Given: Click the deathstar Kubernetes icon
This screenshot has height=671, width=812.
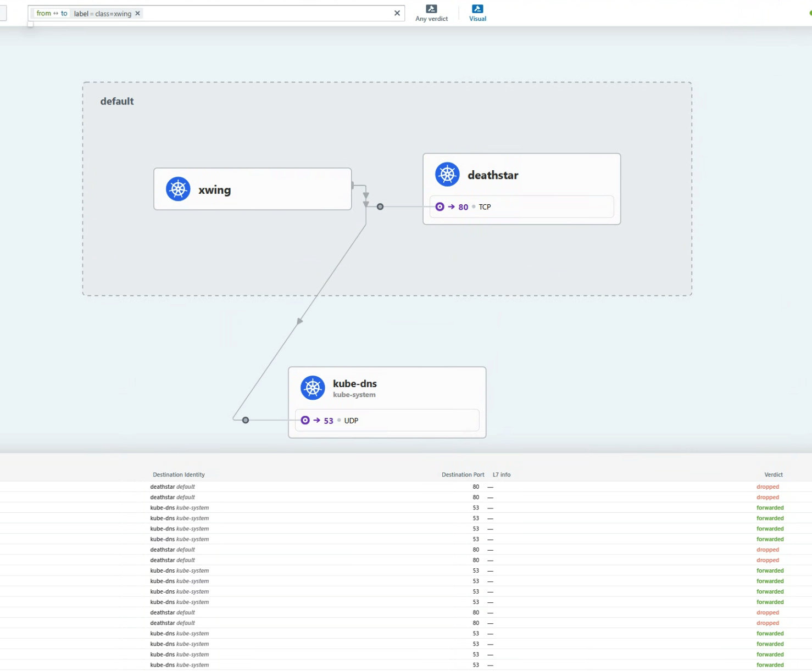Looking at the screenshot, I should (x=447, y=175).
